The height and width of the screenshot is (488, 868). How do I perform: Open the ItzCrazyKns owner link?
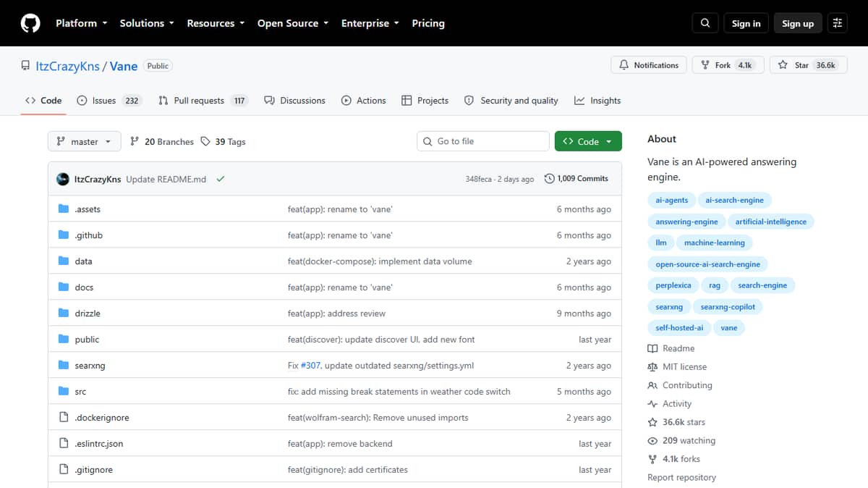click(67, 66)
